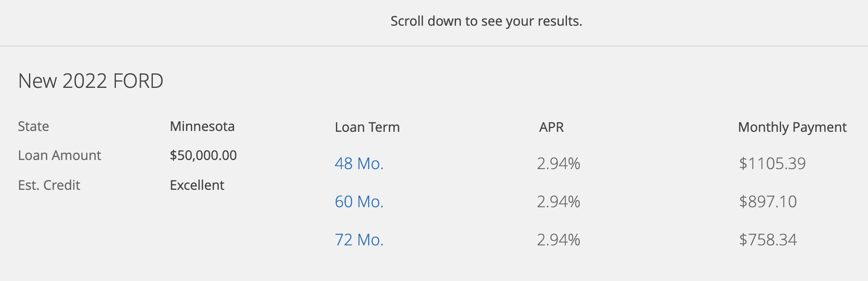Click the Loan Amount label
The image size is (868, 281).
(x=60, y=155)
